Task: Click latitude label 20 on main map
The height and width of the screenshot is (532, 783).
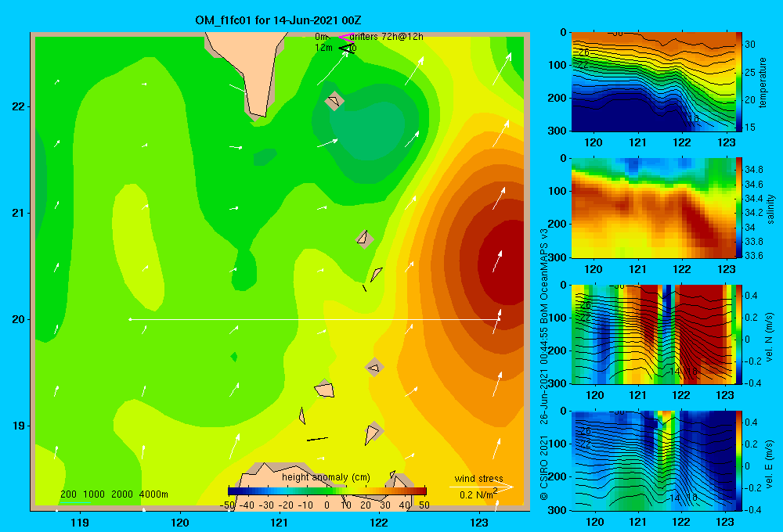Action: (x=18, y=319)
